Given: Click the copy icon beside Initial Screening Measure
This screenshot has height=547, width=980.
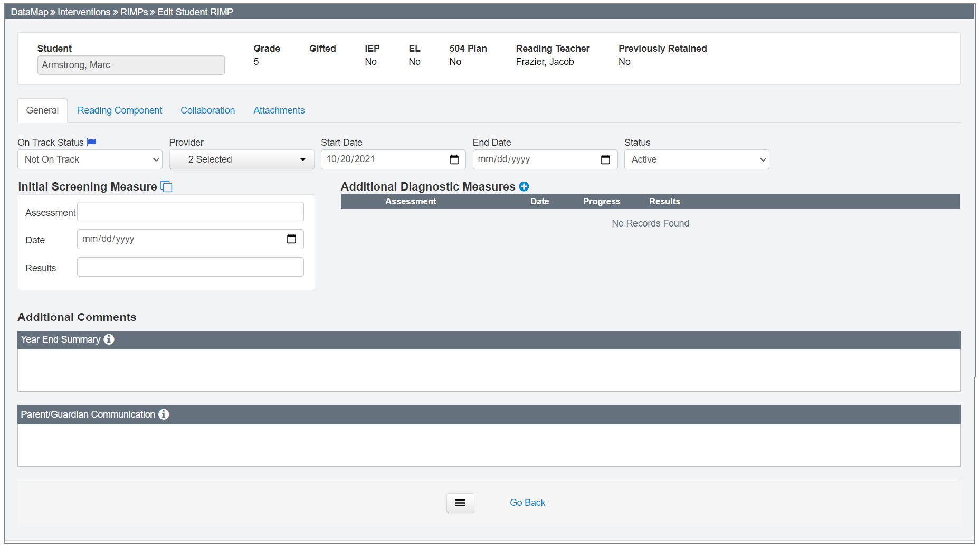Looking at the screenshot, I should click(166, 187).
